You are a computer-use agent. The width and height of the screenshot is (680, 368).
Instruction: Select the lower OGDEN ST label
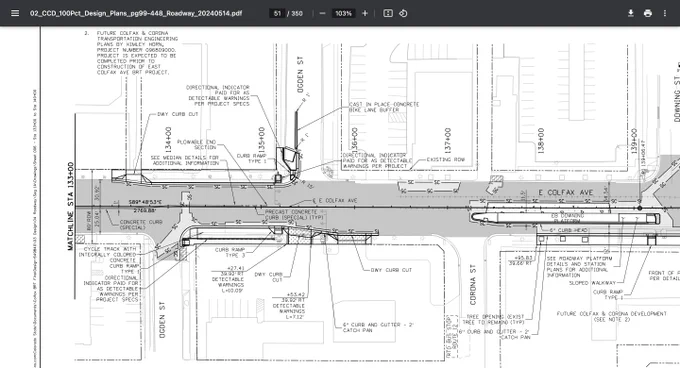click(162, 320)
